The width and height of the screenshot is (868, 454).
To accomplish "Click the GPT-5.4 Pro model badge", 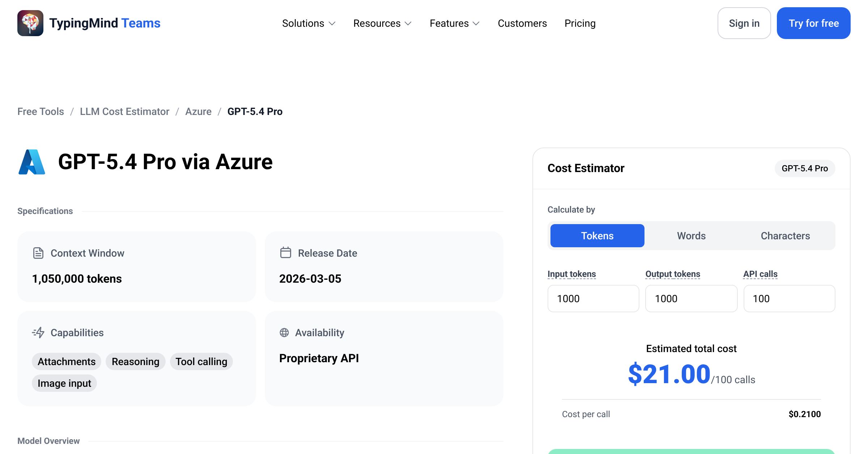I will click(x=805, y=168).
